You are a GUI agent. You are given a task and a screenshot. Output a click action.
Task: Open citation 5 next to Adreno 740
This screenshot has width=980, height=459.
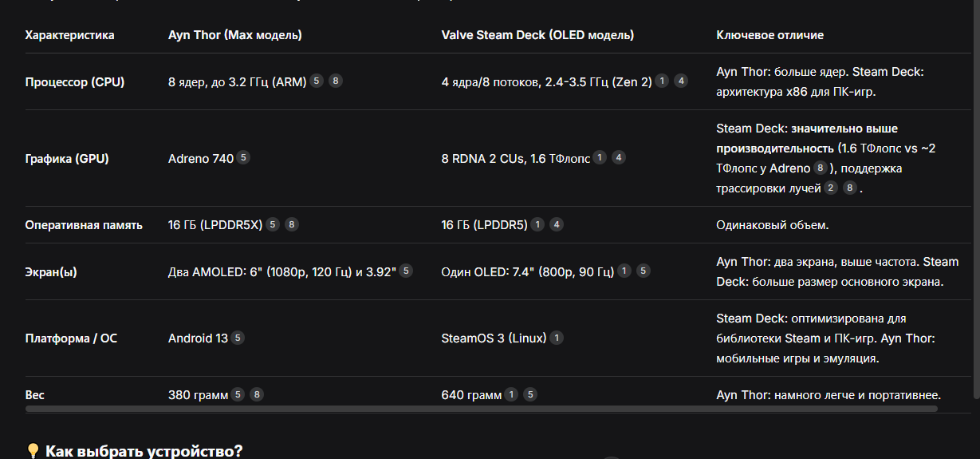tap(243, 158)
